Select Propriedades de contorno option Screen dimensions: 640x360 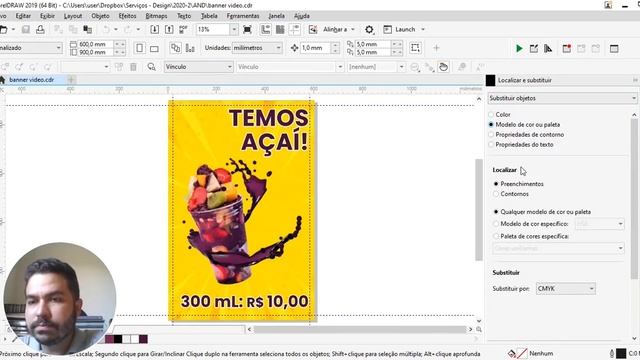pyautogui.click(x=491, y=135)
